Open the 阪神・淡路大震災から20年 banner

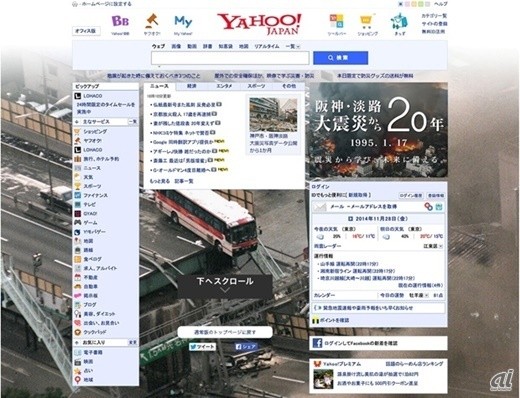(x=378, y=130)
